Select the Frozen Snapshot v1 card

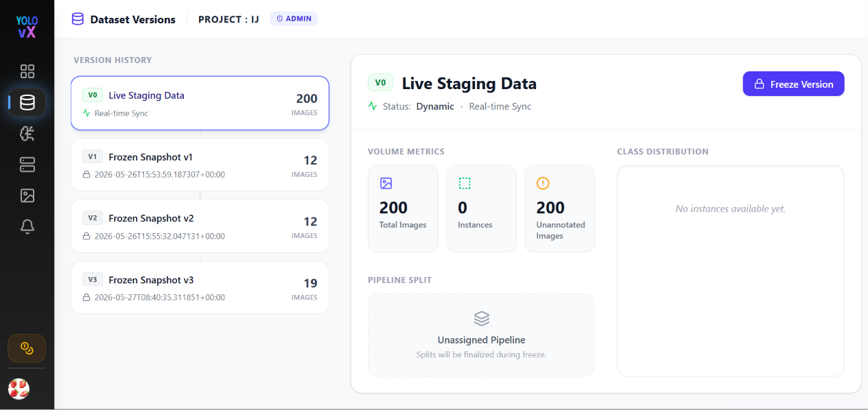click(200, 165)
